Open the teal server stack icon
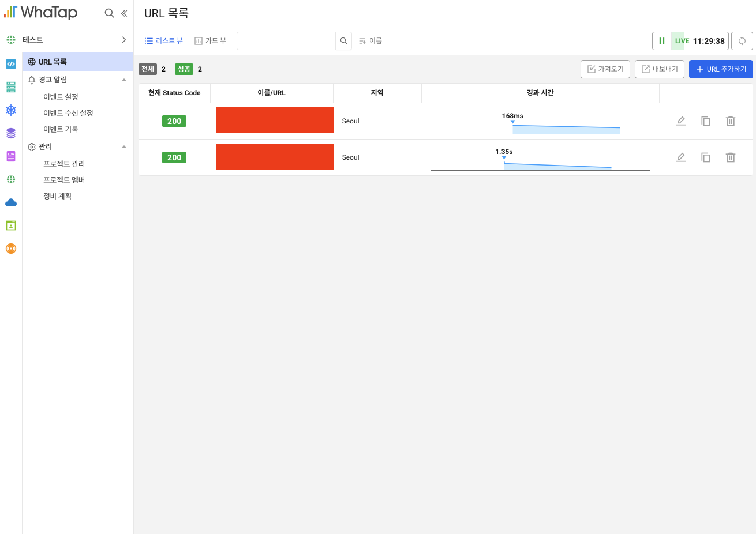 [11, 87]
